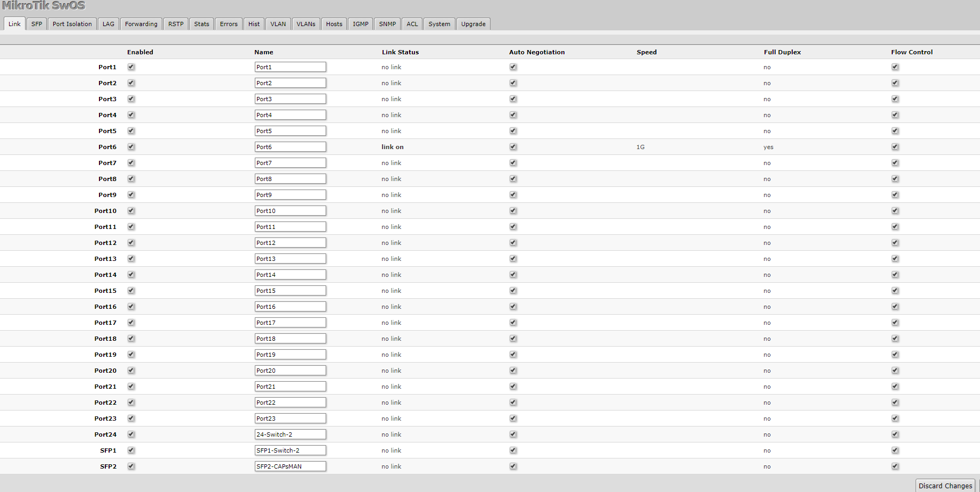This screenshot has width=980, height=492.
Task: Click the Port17 row label
Action: click(105, 323)
